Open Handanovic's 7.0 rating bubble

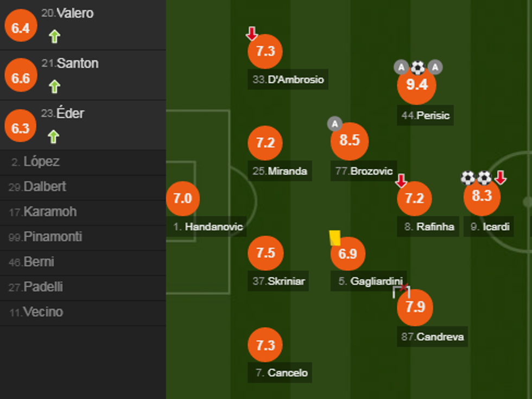click(x=183, y=199)
